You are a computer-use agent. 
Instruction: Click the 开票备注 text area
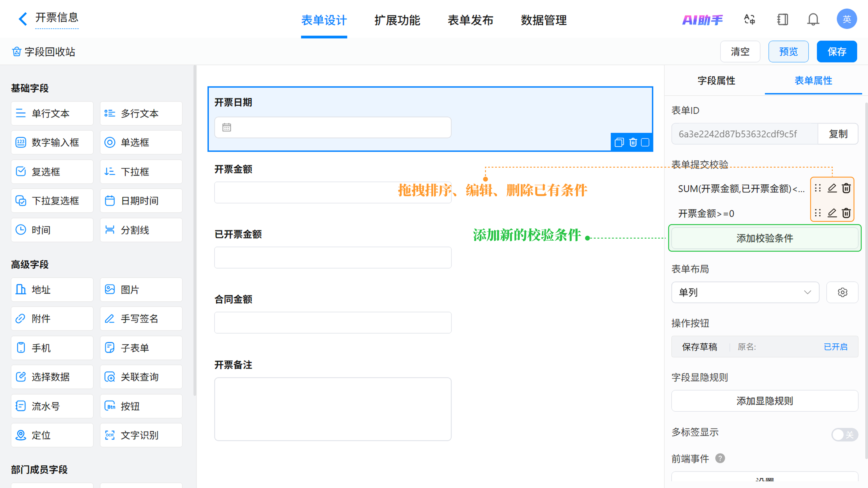tap(333, 409)
